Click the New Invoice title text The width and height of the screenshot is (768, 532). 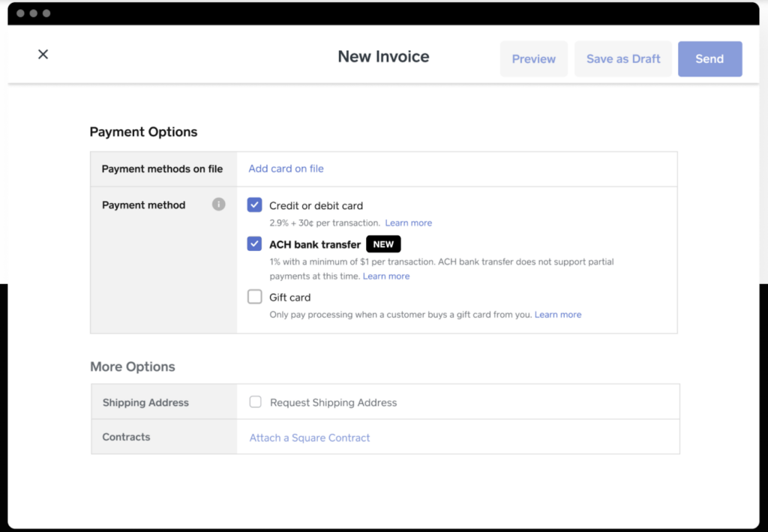(383, 57)
